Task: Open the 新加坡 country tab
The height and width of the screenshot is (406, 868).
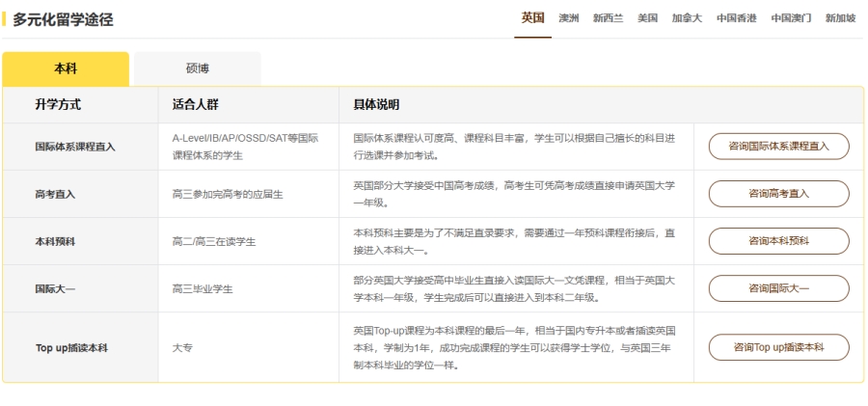Action: 840,18
